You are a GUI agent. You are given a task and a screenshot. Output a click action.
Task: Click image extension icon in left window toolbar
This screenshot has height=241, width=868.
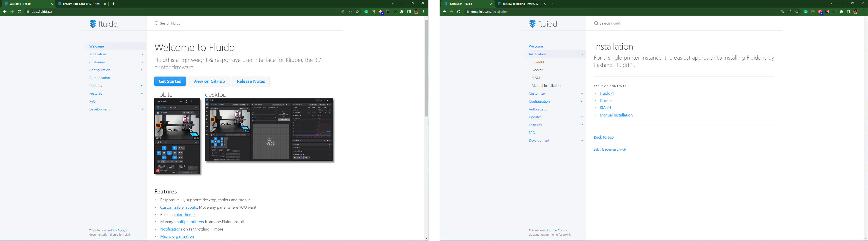point(395,12)
